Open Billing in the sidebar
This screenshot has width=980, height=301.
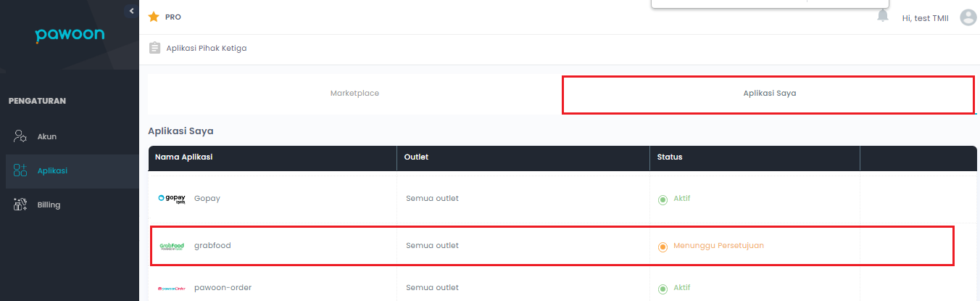(49, 205)
